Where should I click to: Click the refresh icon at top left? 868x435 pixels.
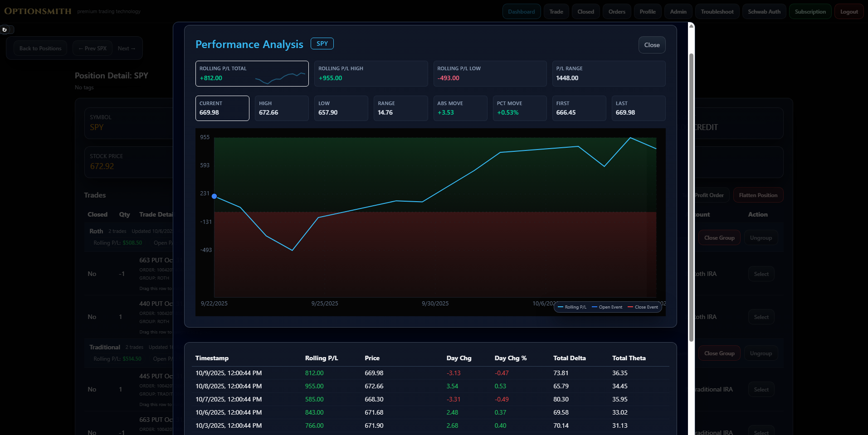pyautogui.click(x=5, y=30)
